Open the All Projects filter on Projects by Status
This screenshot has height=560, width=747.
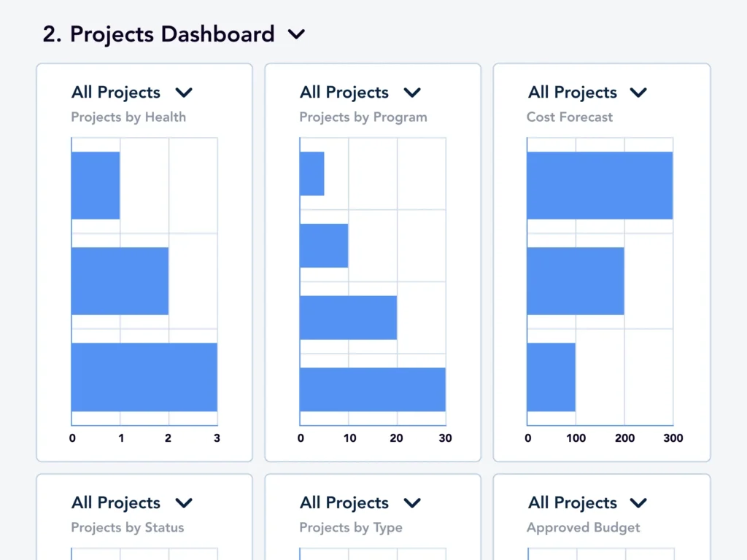tap(183, 502)
